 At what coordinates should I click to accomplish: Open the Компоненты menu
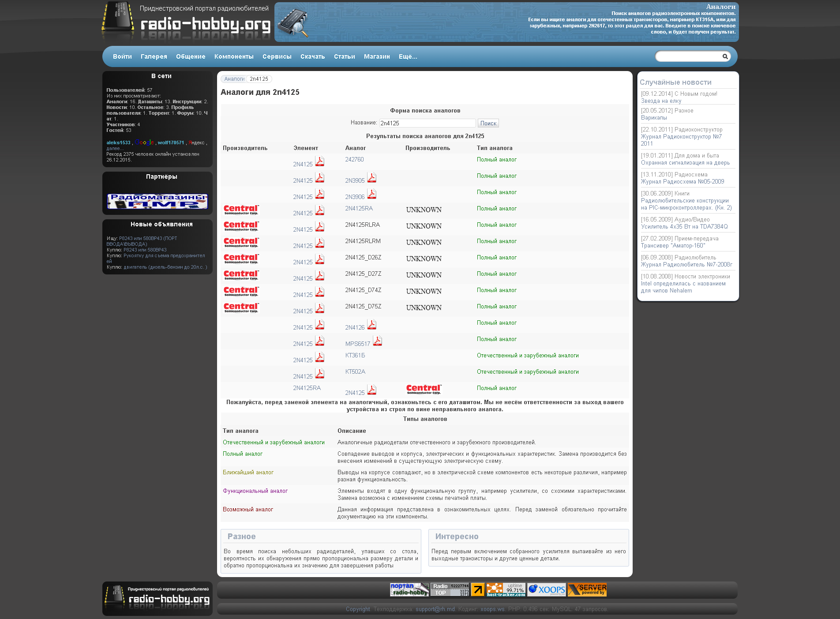coord(234,56)
